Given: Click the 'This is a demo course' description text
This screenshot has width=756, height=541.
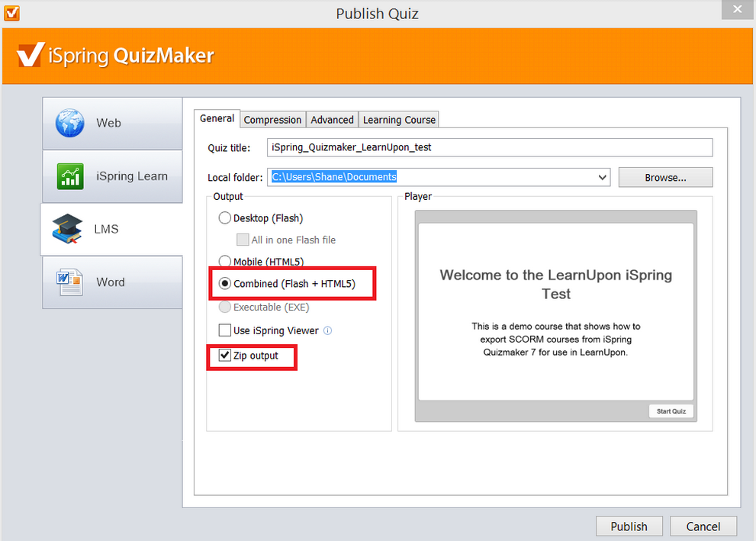Looking at the screenshot, I should 556,340.
